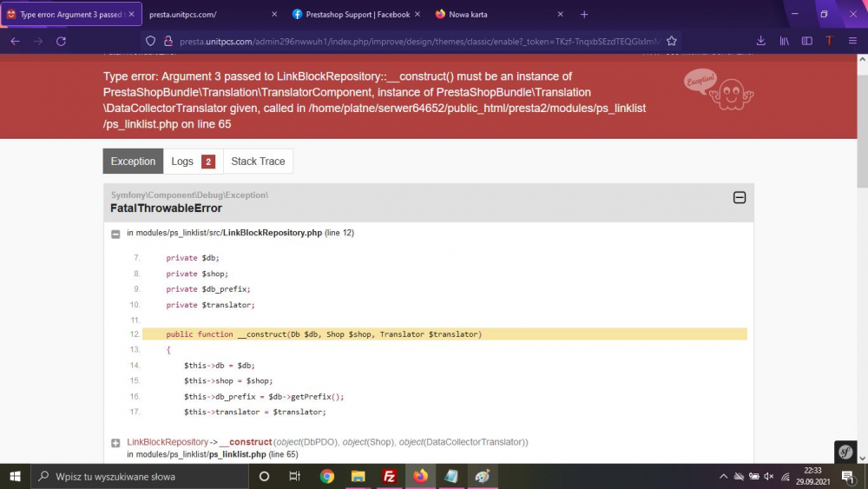Image resolution: width=868 pixels, height=489 pixels.
Task: Close the presta.unitpcs.com tab
Action: pos(274,15)
